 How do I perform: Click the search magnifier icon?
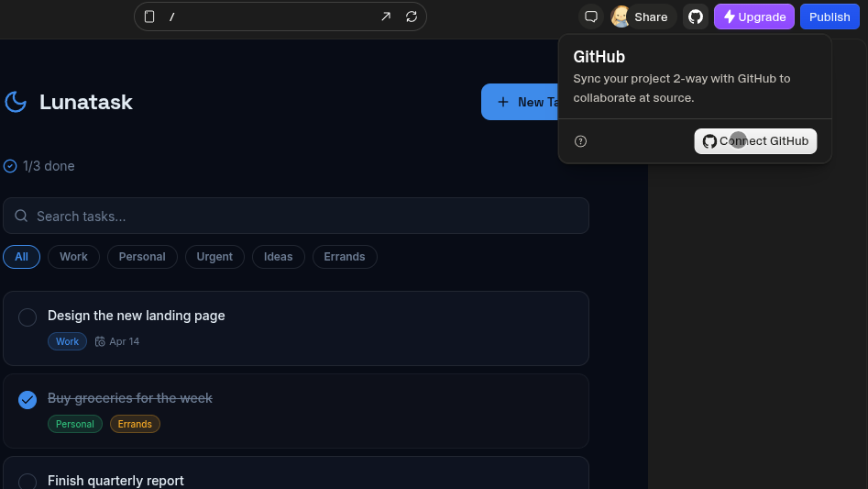click(21, 216)
